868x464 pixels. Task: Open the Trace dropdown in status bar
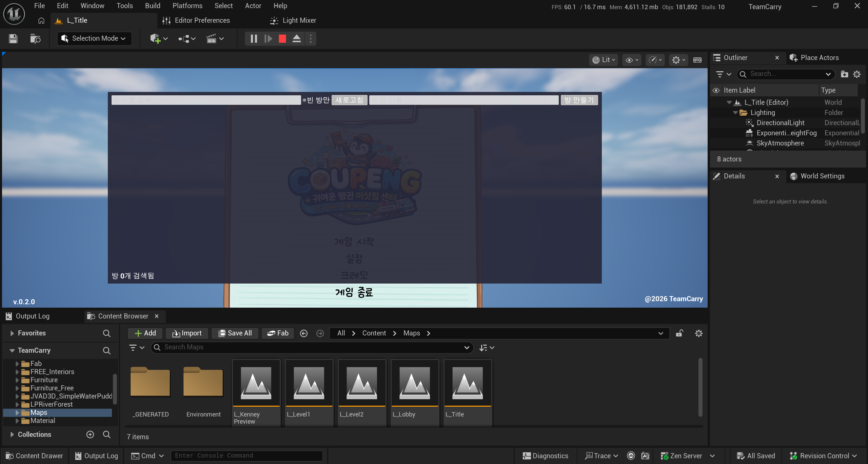(602, 456)
